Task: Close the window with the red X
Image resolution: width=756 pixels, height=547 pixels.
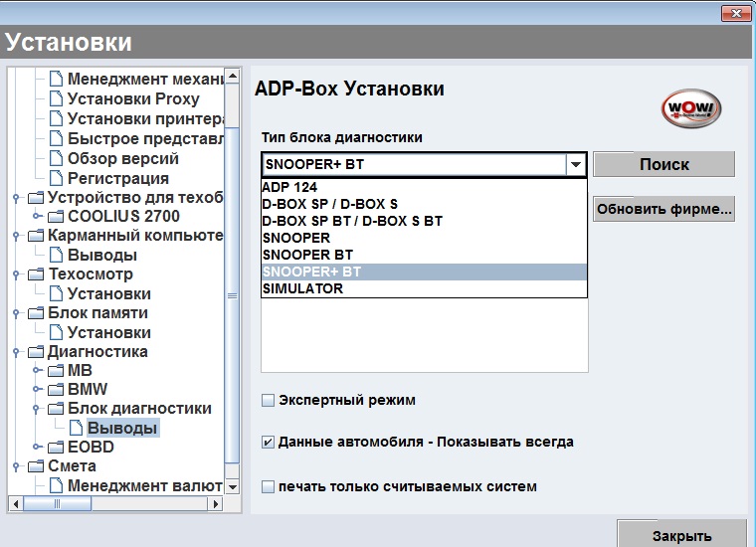Action: tap(736, 14)
